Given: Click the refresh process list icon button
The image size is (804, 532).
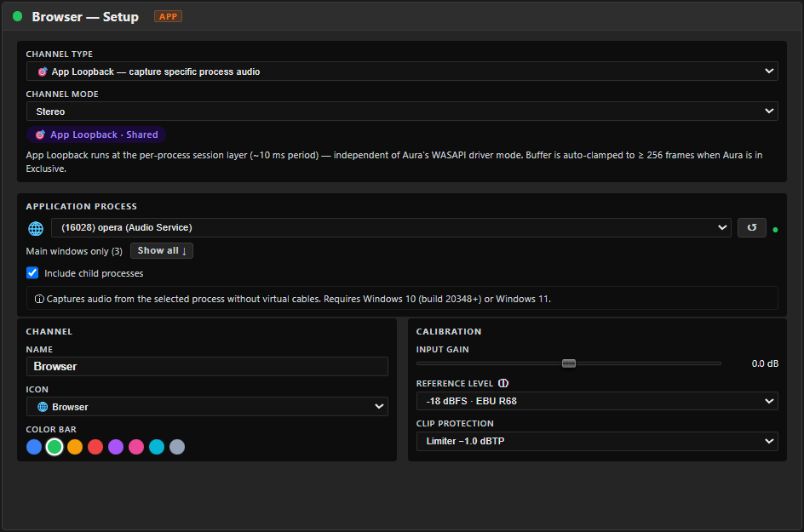Looking at the screenshot, I should [x=752, y=227].
